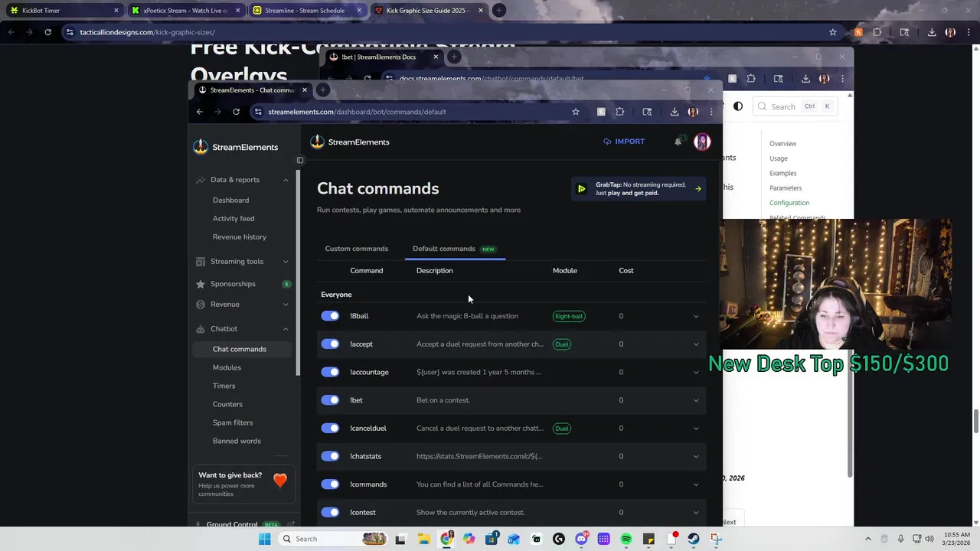Expand the !8ball command row
The height and width of the screenshot is (551, 980).
696,316
